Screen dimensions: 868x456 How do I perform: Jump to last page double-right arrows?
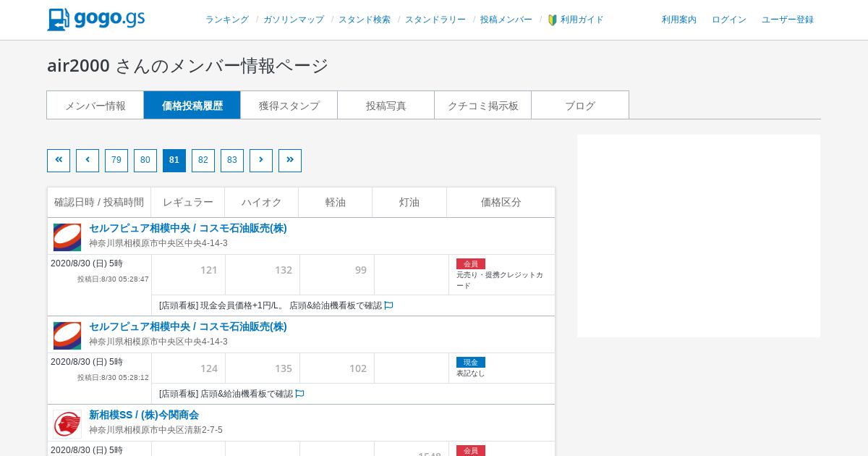(x=290, y=161)
